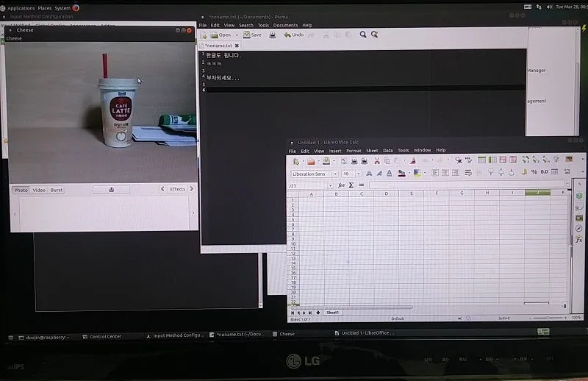Click the Sum (Σ) icon in formula bar
The image size is (588, 381).
click(x=351, y=185)
